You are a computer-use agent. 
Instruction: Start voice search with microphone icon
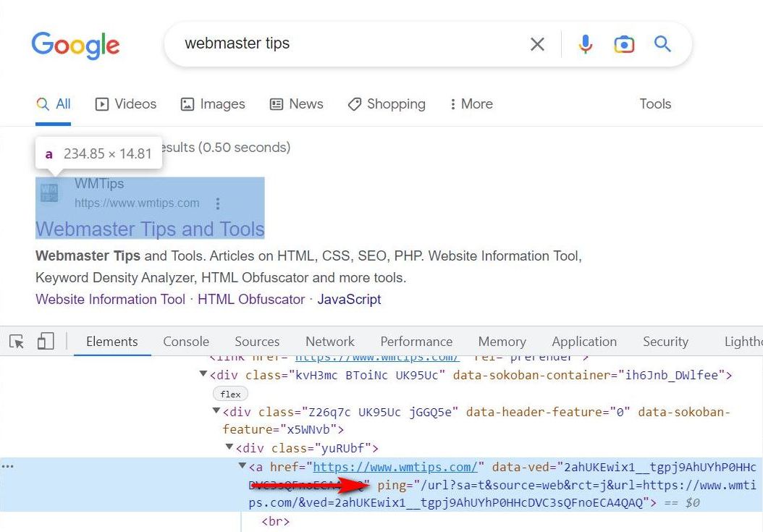tap(586, 45)
